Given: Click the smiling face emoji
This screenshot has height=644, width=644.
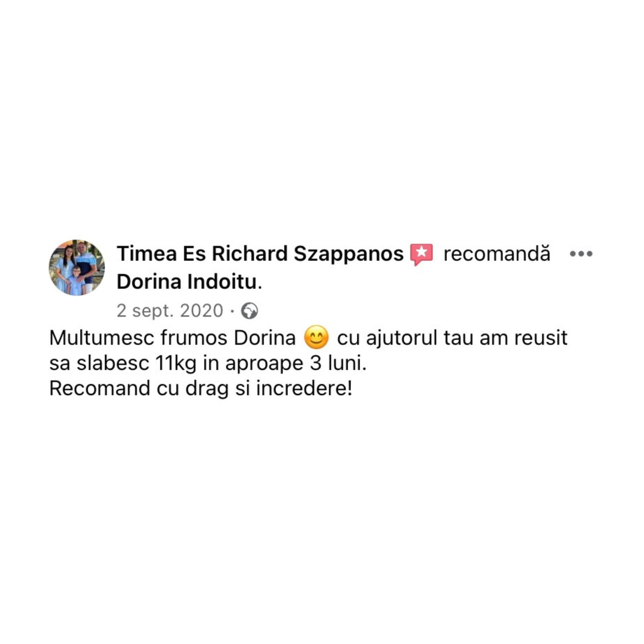Looking at the screenshot, I should 316,337.
